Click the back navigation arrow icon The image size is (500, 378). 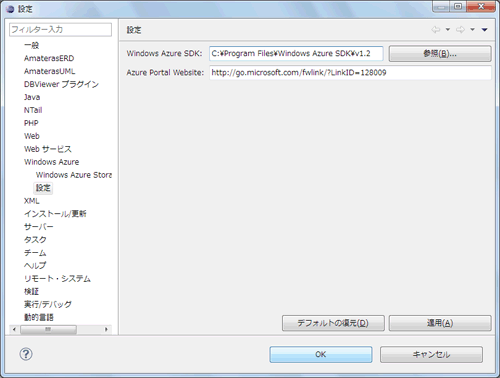click(436, 30)
